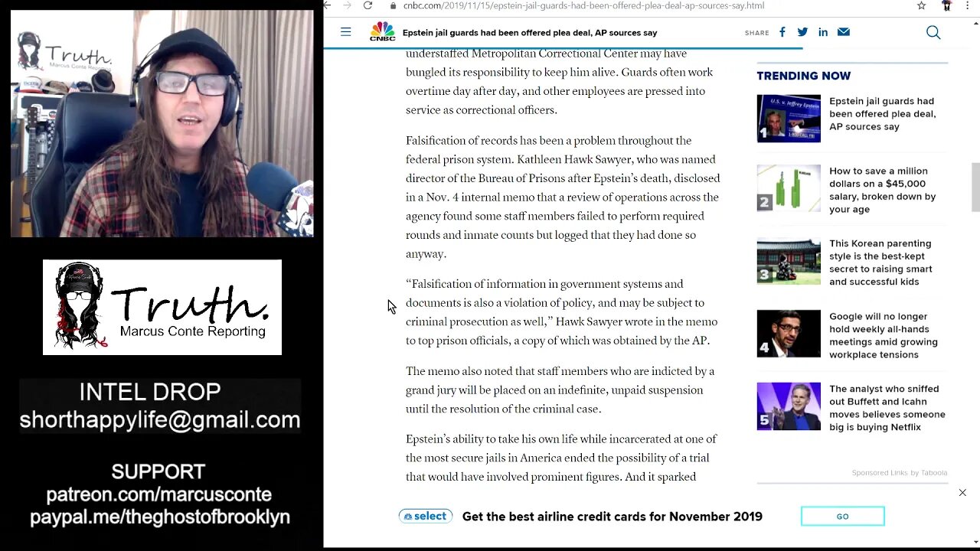Click the browser back arrow

tap(327, 5)
